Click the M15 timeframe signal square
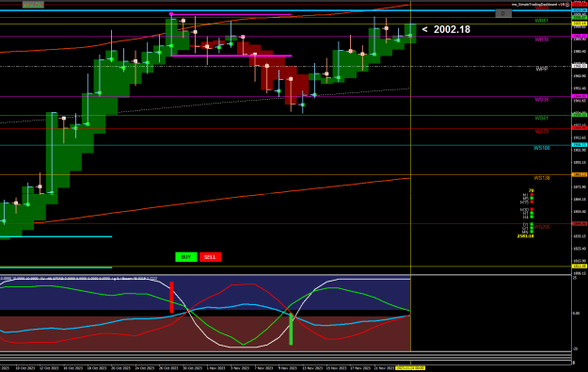Viewport: 588px width, 372px height. click(532, 202)
